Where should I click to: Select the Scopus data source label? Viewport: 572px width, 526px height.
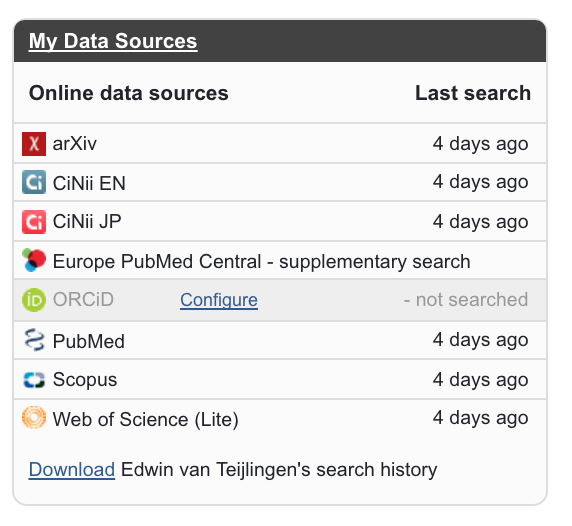pos(85,380)
